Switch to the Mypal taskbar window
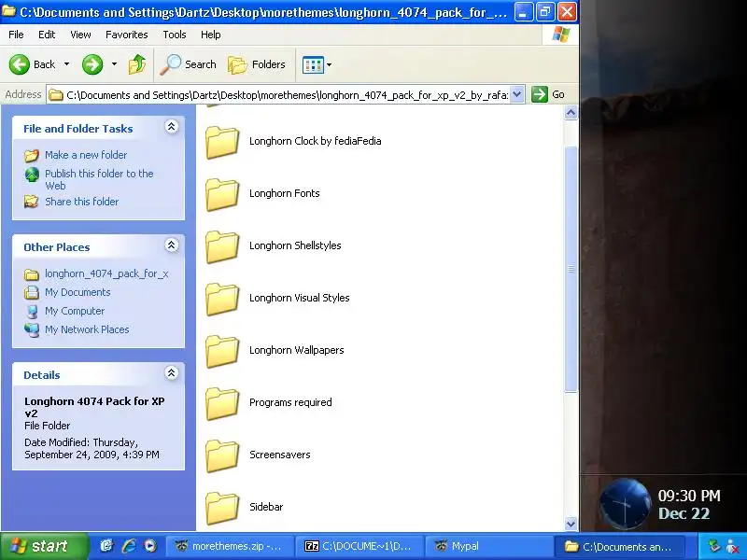 [489, 546]
